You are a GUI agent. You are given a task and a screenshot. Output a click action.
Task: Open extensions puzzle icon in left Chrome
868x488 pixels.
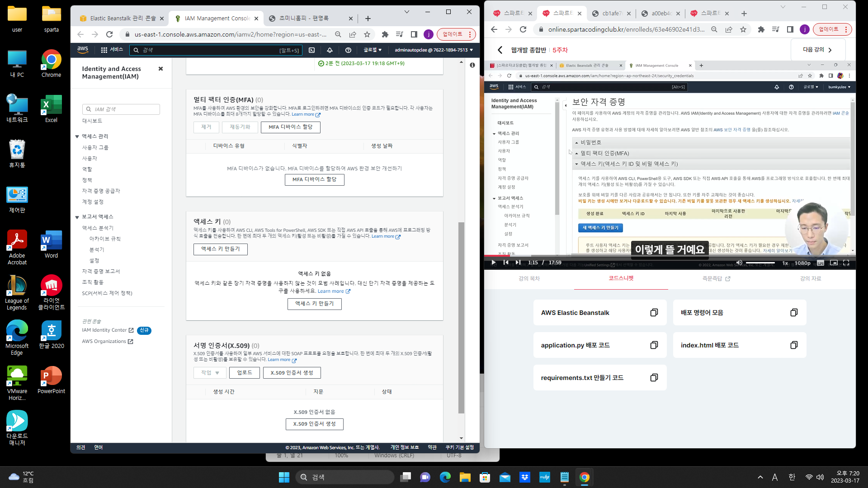coord(385,34)
